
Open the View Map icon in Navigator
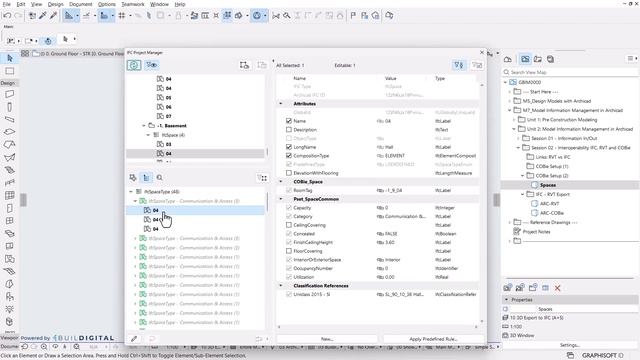[525, 59]
